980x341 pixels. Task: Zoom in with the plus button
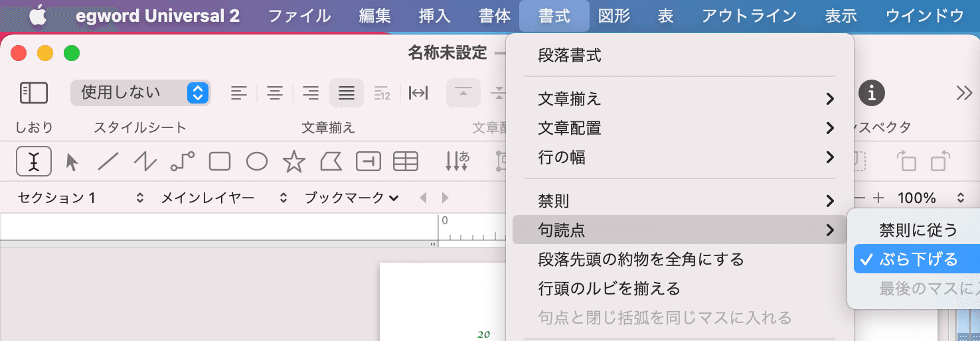[879, 198]
